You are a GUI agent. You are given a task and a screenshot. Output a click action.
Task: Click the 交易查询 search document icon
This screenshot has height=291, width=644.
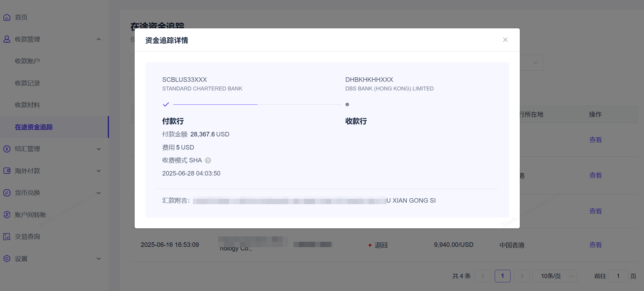click(7, 236)
